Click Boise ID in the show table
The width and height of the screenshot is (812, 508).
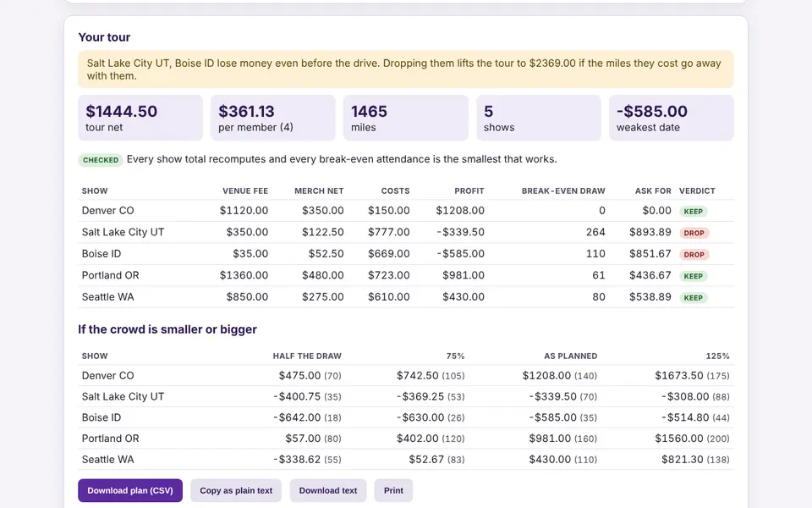[101, 254]
